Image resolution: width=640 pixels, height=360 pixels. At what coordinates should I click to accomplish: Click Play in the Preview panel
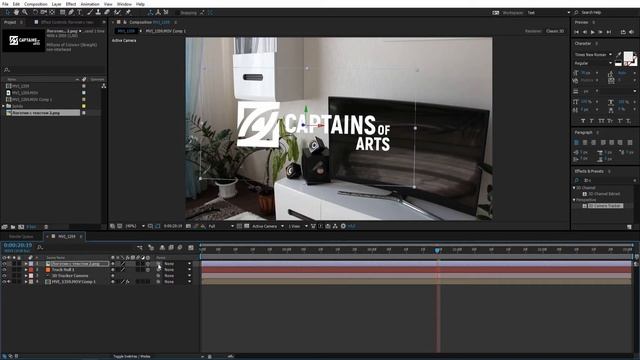click(x=593, y=32)
